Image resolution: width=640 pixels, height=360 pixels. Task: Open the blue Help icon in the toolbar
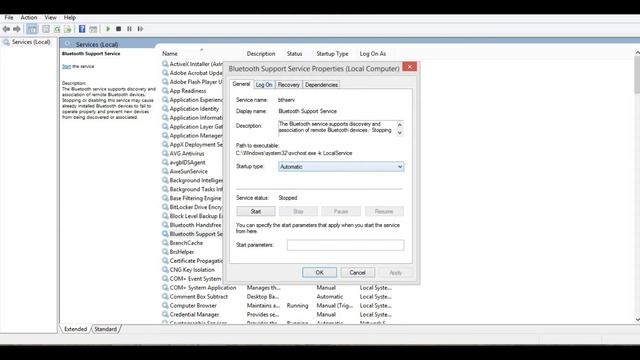pyautogui.click(x=82, y=29)
